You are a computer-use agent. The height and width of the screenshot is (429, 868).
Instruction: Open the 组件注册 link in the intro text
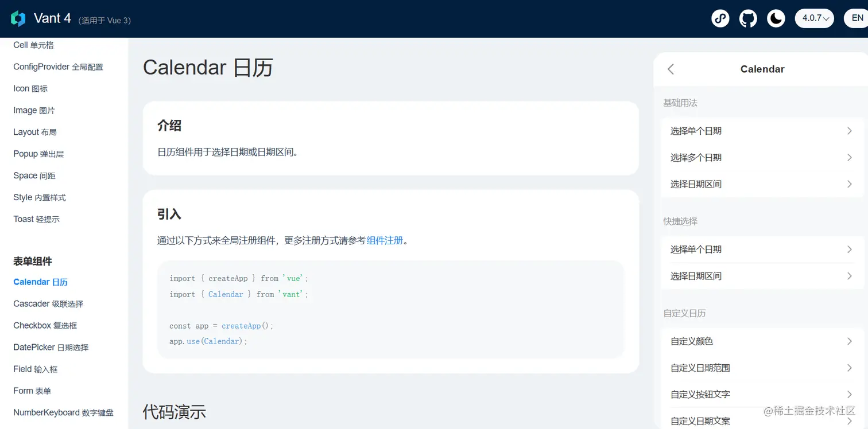tap(385, 240)
